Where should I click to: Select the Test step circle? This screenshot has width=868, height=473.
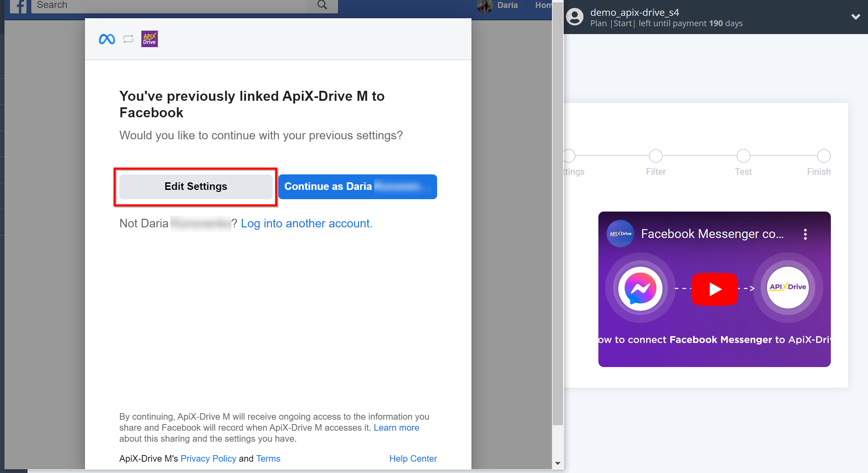tap(743, 156)
